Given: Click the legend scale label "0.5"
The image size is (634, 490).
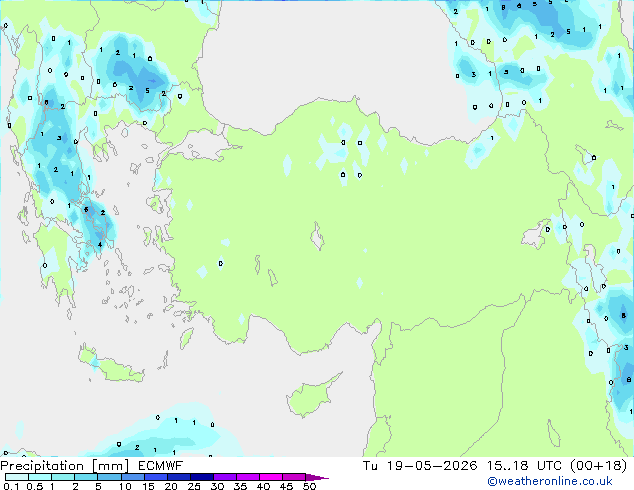Looking at the screenshot, I should point(35,486).
